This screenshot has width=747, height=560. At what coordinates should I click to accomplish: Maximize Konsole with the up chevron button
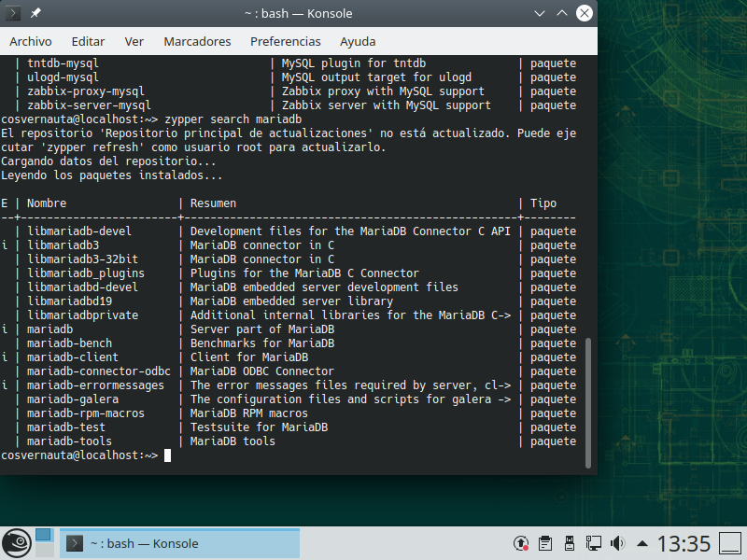point(562,13)
